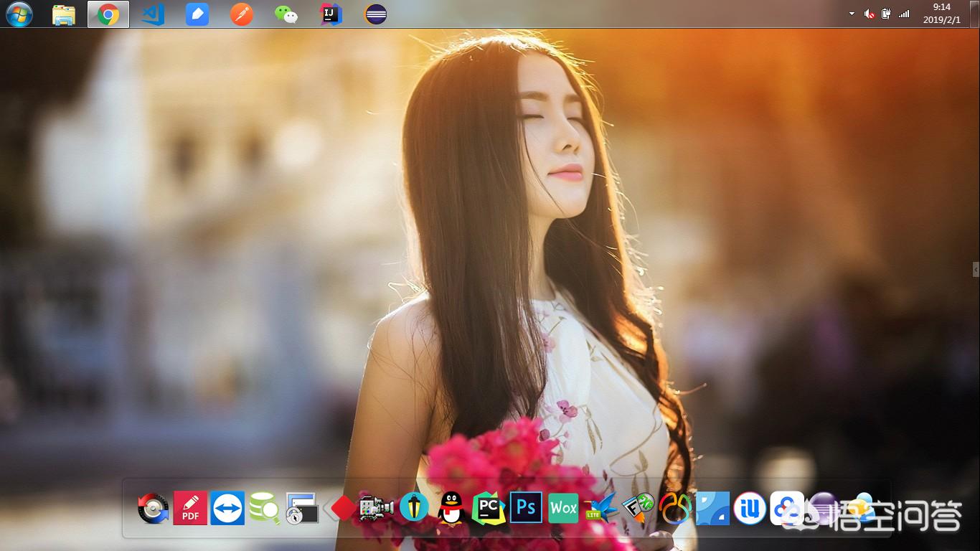Image resolution: width=980 pixels, height=551 pixels.
Task: Unmute the muted volume speaker icon
Action: click(869, 14)
